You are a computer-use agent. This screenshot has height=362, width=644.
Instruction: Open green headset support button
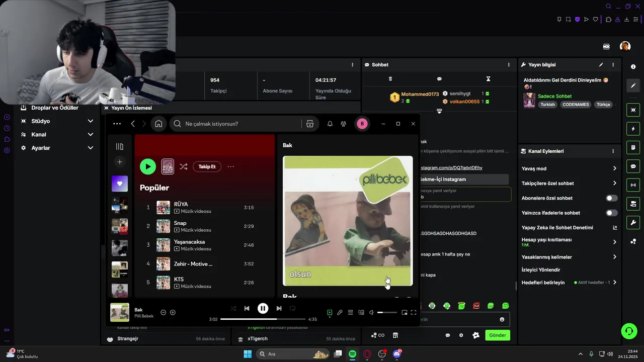click(x=629, y=331)
